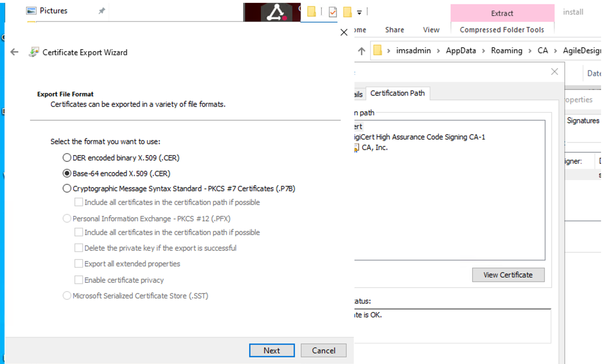The width and height of the screenshot is (608, 364).
Task: Click the View Certificate button
Action: point(508,275)
